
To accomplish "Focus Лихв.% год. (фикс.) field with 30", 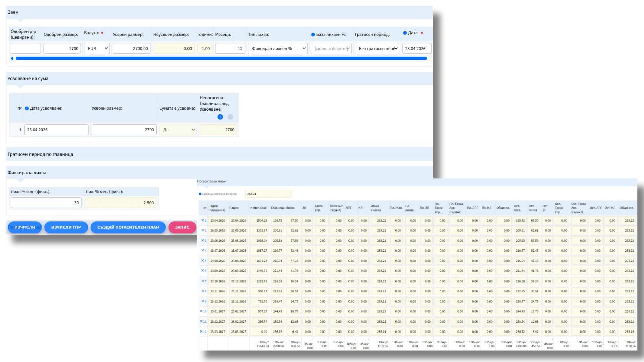I will tap(46, 203).
